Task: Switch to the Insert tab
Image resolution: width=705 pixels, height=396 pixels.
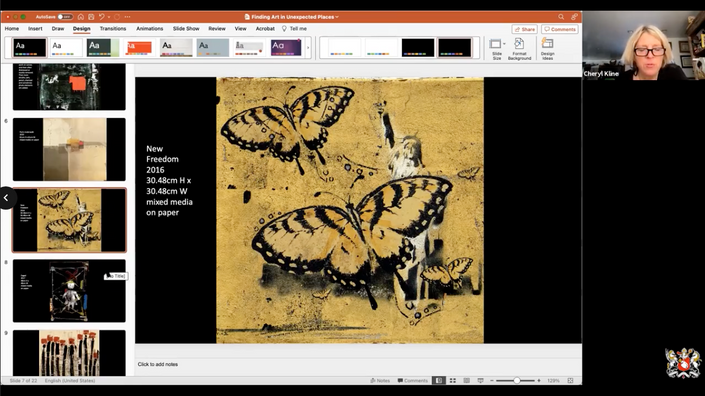Action: [x=35, y=28]
